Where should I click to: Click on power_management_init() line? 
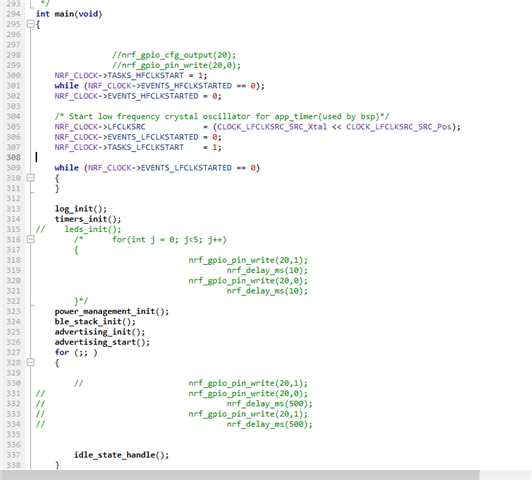[x=112, y=311]
